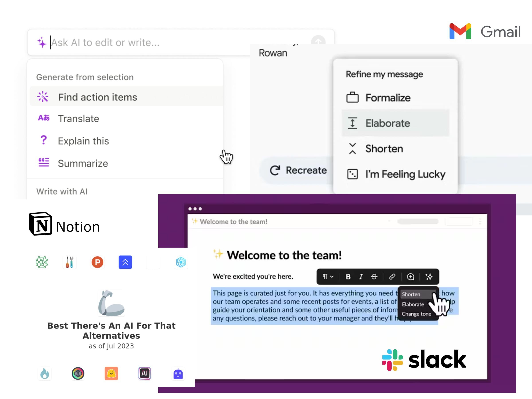Select Shorten in Notion text toolbar

pos(412,293)
